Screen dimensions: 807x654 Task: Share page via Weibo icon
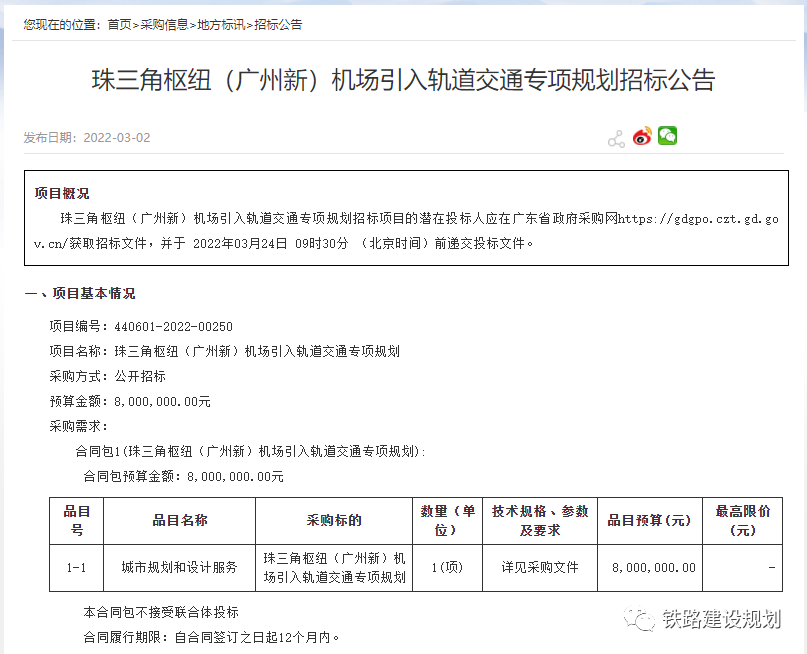coord(642,136)
